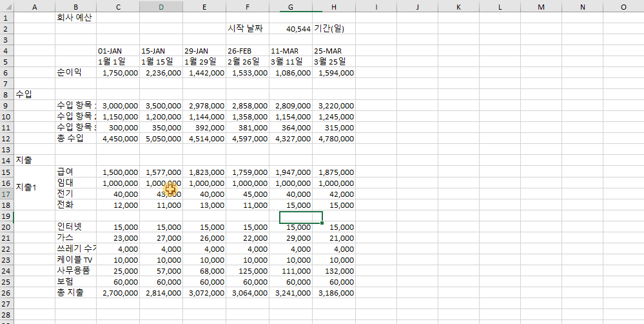The width and height of the screenshot is (644, 324).
Task: Select the column G header
Action: coord(291,6)
